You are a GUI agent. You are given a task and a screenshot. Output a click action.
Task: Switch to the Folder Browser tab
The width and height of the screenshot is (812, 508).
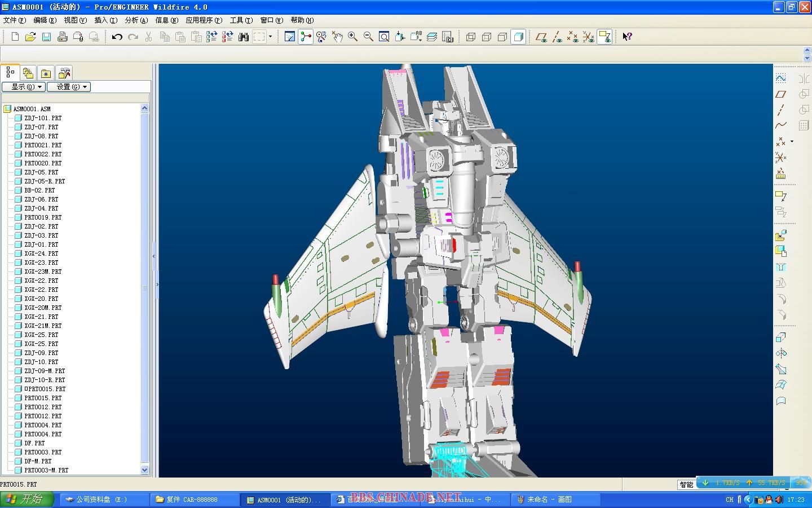click(28, 73)
